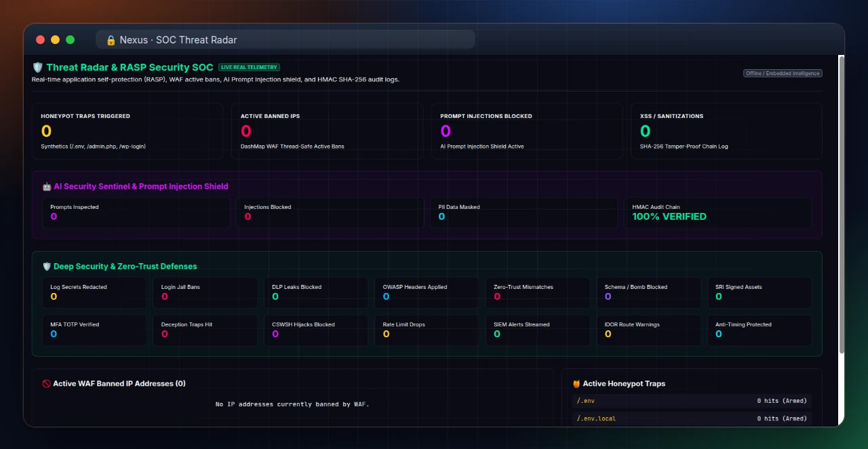Image resolution: width=868 pixels, height=449 pixels.
Task: Click the shield icon in Deep Security heading
Action: pos(47,267)
